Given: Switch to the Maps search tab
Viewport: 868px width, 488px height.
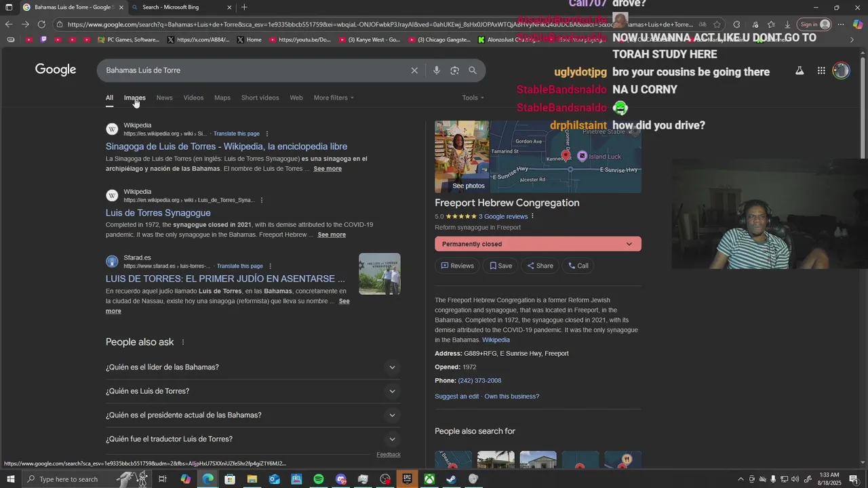Looking at the screenshot, I should pyautogui.click(x=222, y=98).
